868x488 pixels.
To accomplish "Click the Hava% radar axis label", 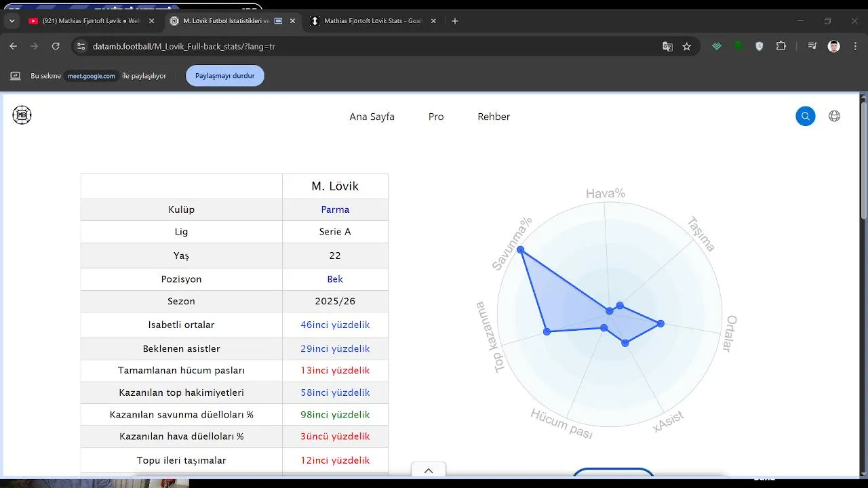I will [606, 194].
